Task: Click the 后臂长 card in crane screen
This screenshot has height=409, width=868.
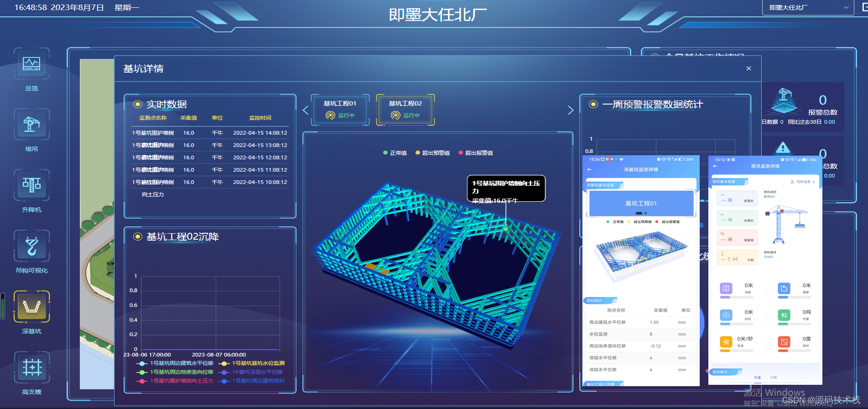Action: tap(737, 218)
